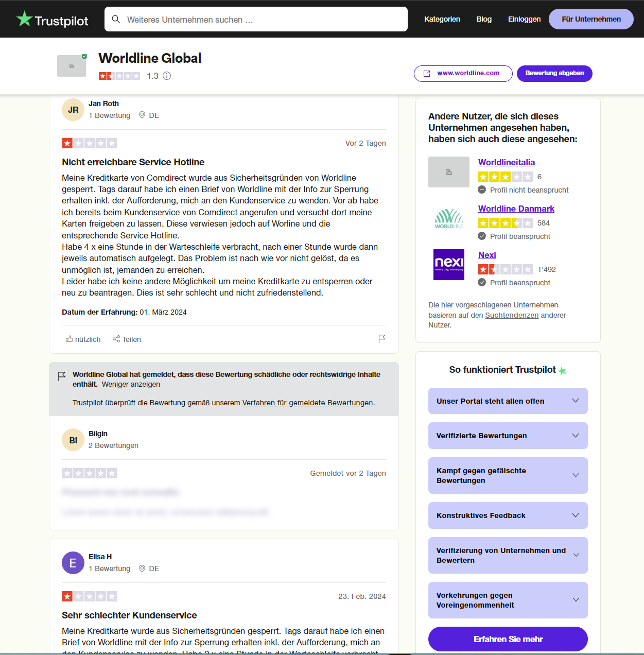Expand Kampf gegen gefälschte Bewertungen

[x=508, y=475]
